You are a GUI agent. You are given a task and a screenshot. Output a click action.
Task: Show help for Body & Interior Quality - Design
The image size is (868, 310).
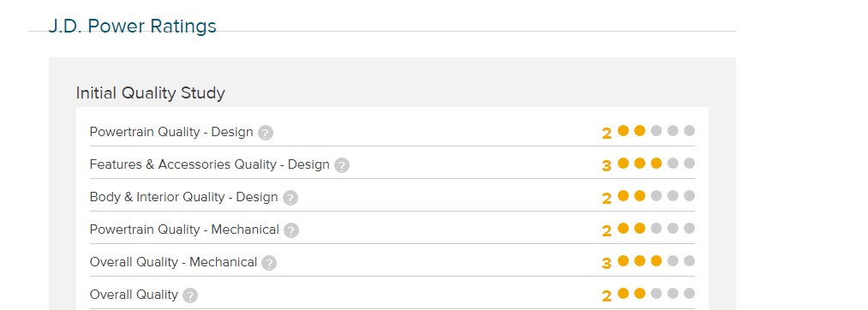[x=290, y=198]
